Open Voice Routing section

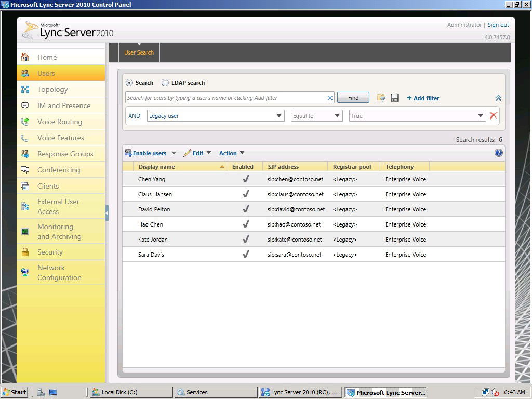pos(60,122)
